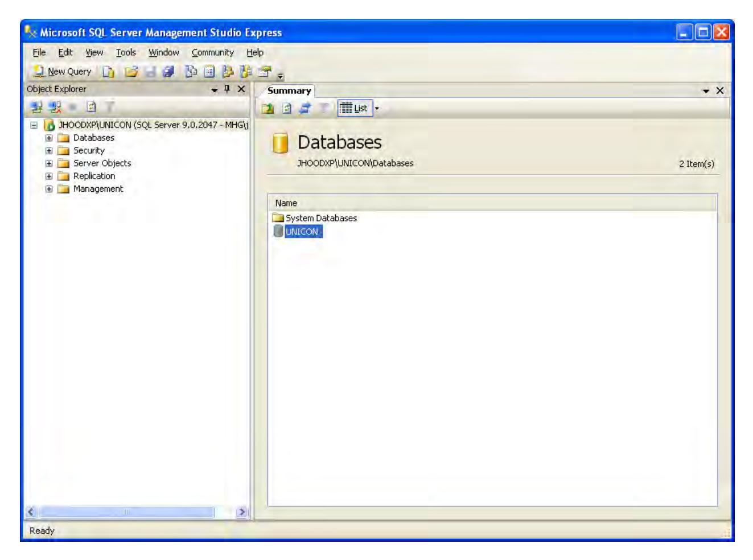Image resolution: width=753 pixels, height=560 pixels.
Task: Expand the Databases tree node
Action: (49, 138)
